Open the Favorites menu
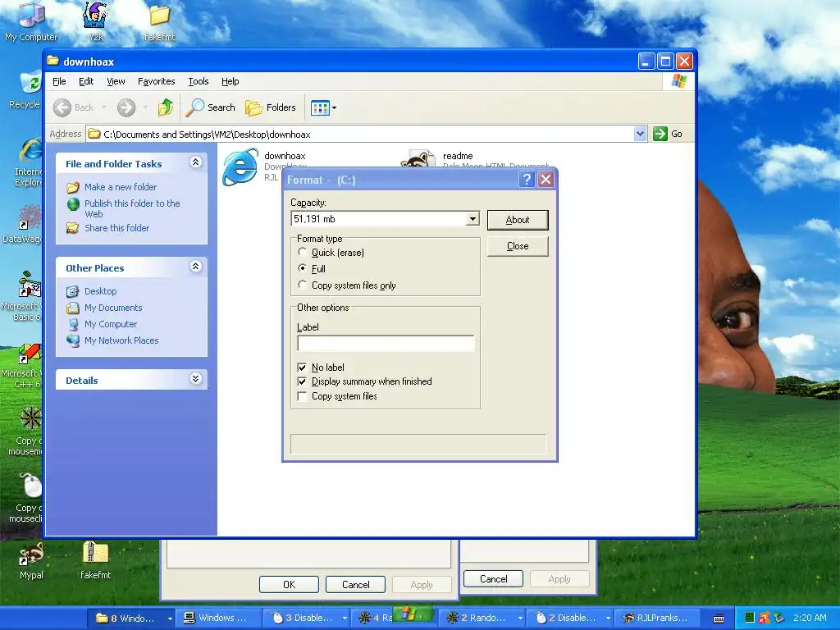The width and height of the screenshot is (840, 630). click(156, 81)
